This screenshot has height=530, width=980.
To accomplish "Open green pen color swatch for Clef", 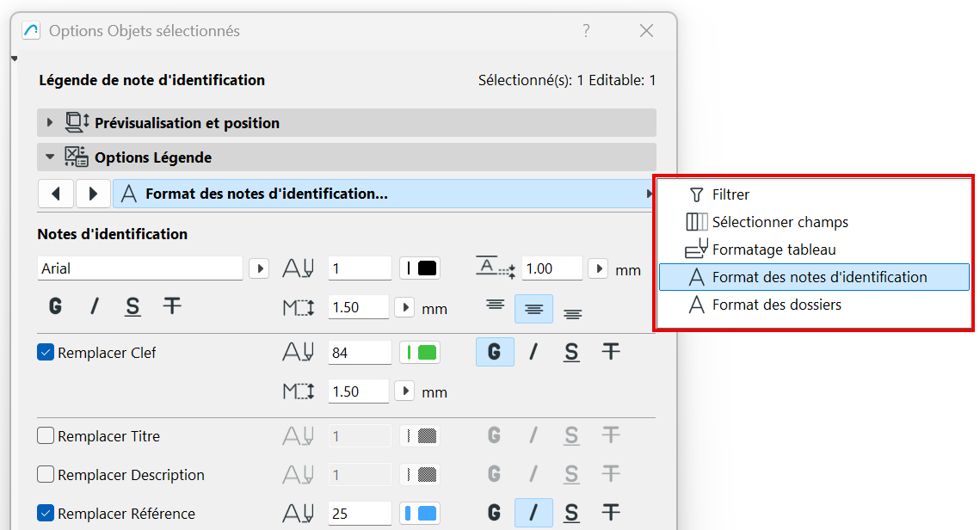I will pyautogui.click(x=421, y=352).
